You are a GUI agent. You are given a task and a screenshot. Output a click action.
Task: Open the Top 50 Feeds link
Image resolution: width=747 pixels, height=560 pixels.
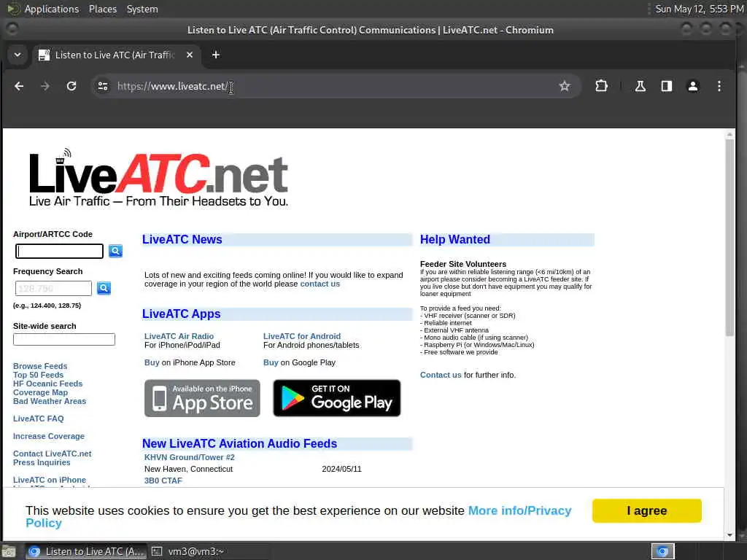click(38, 375)
